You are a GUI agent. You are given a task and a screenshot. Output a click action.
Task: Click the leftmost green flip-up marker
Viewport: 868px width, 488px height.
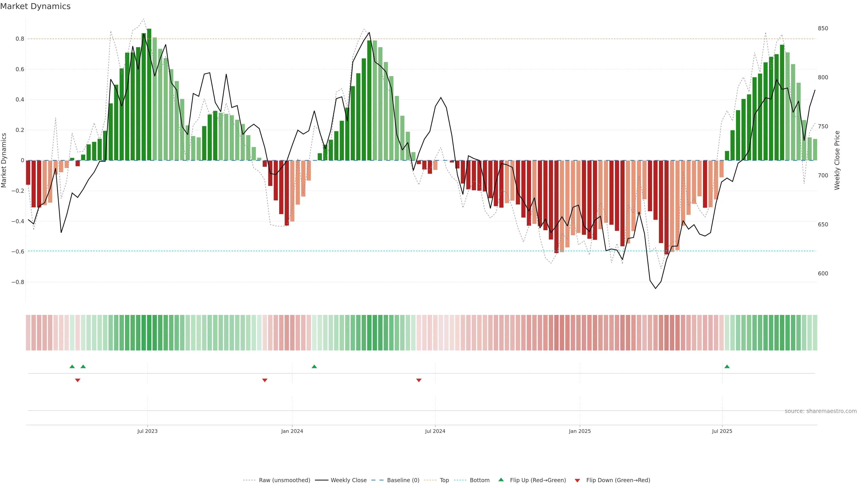pyautogui.click(x=72, y=366)
